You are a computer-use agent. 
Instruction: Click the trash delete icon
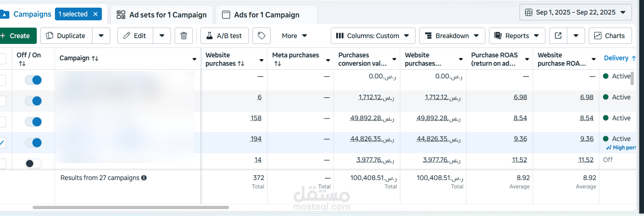pyautogui.click(x=184, y=36)
